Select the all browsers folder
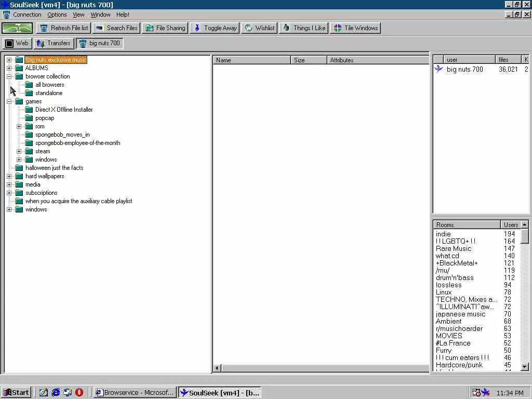Viewport: 532px width, 399px height. (49, 85)
